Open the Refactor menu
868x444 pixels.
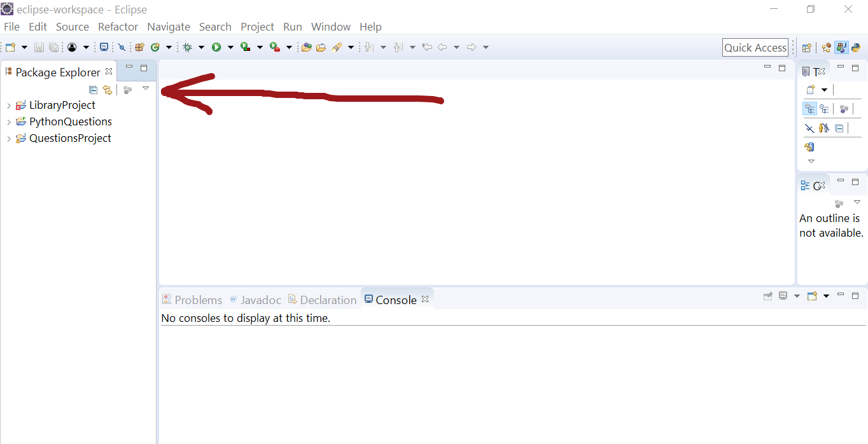[x=118, y=27]
